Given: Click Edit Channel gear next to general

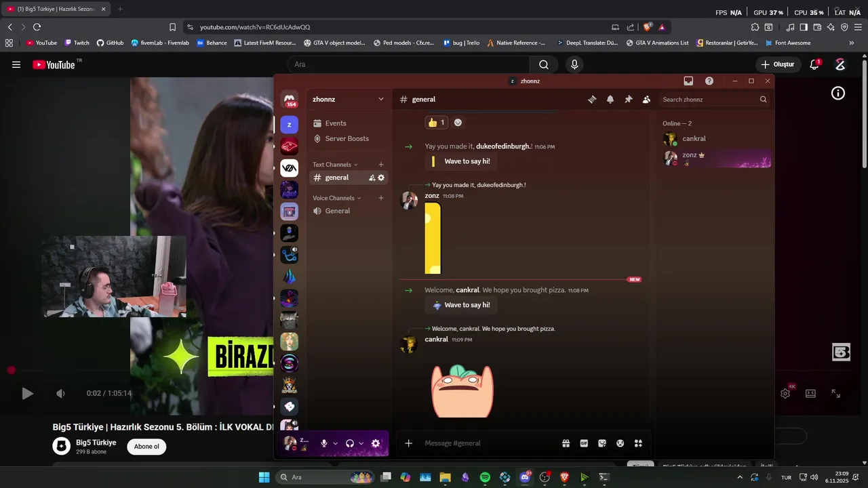Looking at the screenshot, I should pos(381,178).
